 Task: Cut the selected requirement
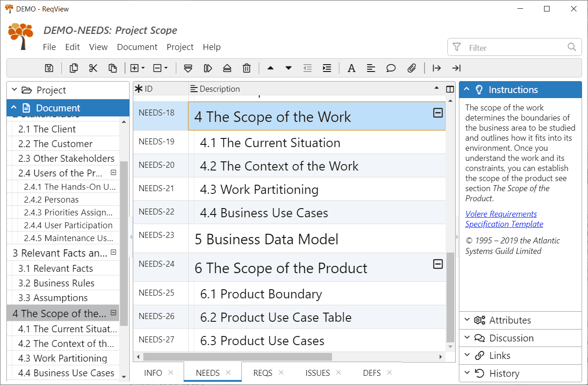93,68
